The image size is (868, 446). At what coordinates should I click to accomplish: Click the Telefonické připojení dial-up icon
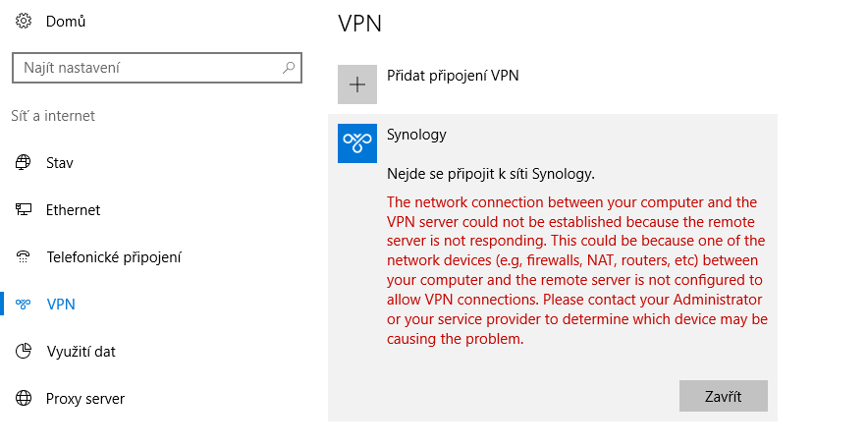(24, 256)
